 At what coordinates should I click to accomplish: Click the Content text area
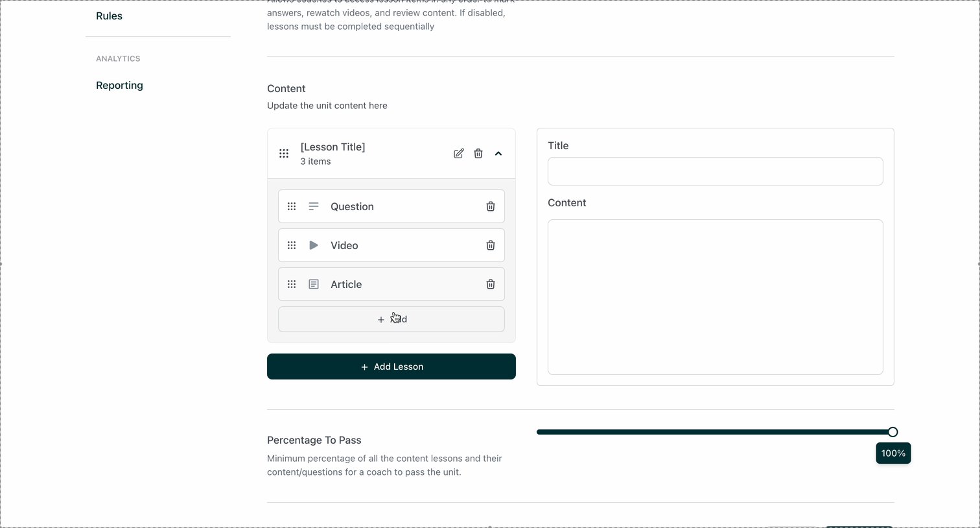(x=716, y=297)
